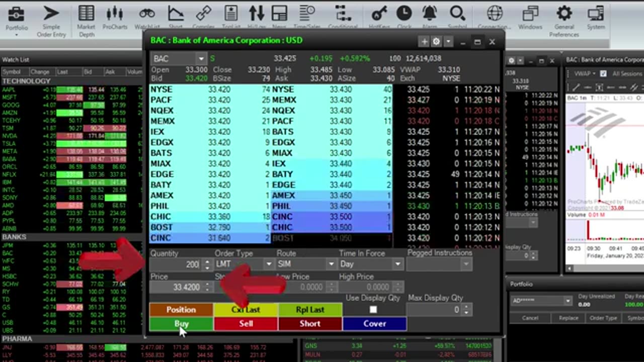Open the Time In Force Day dropdown
This screenshot has height=362, width=644.
pos(398,264)
